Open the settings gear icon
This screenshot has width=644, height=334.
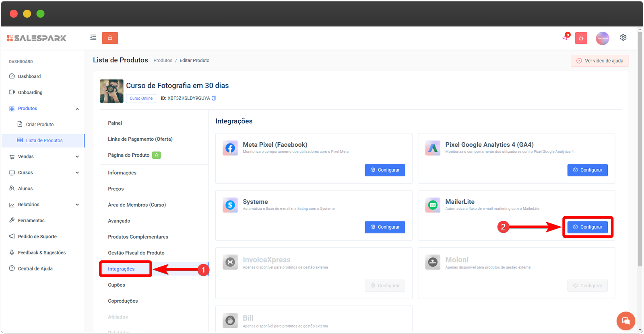[x=623, y=37]
